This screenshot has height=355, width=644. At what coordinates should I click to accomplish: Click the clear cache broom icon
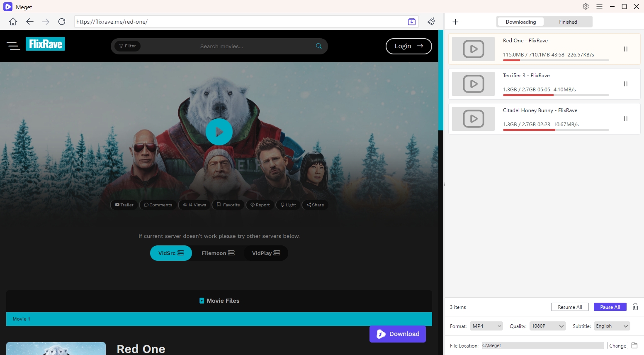point(431,22)
